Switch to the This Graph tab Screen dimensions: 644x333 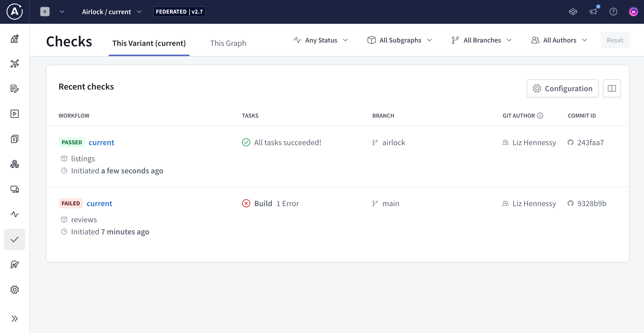click(x=228, y=43)
